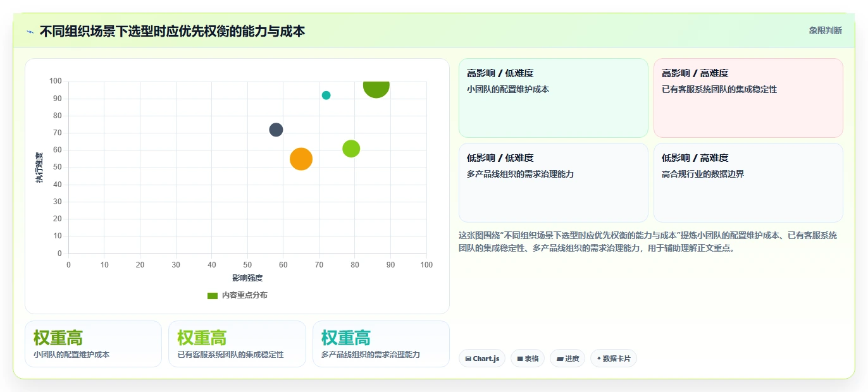Select the large dark green bubble
The image size is (868, 392).
tap(376, 87)
